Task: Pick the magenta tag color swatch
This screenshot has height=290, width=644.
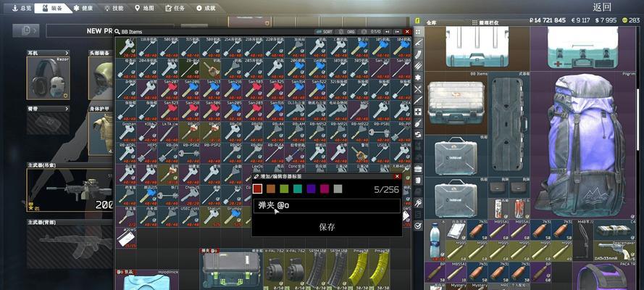Action: pos(325,188)
